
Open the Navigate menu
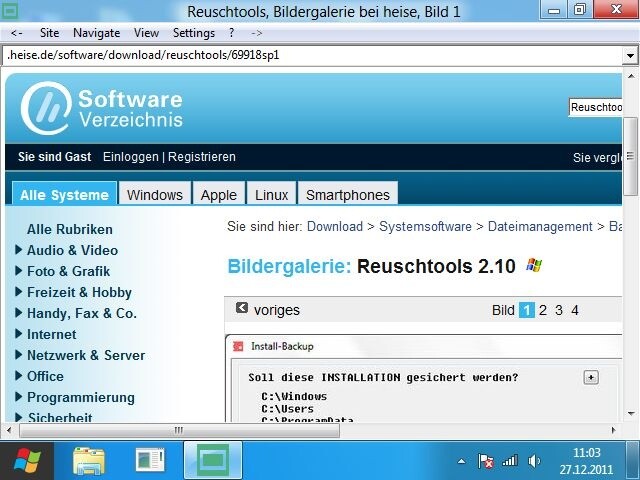pyautogui.click(x=96, y=33)
